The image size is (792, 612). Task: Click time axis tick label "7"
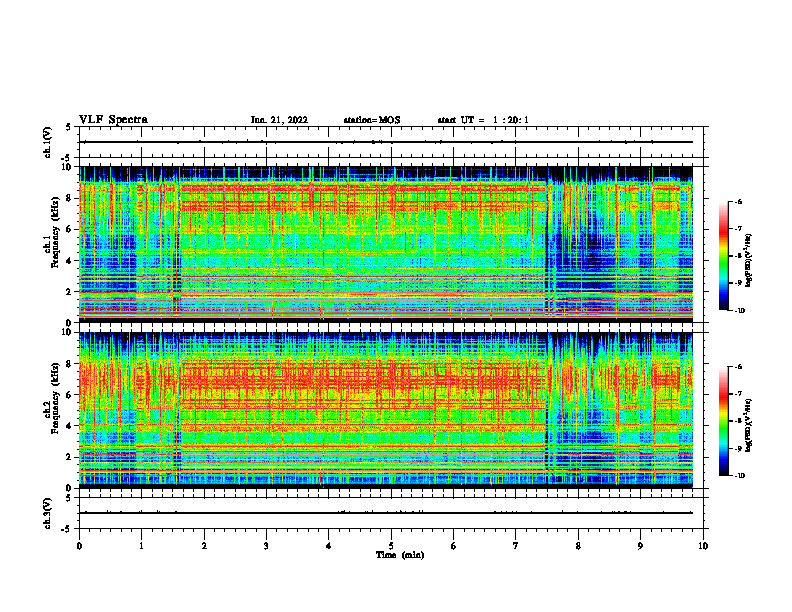(516, 546)
